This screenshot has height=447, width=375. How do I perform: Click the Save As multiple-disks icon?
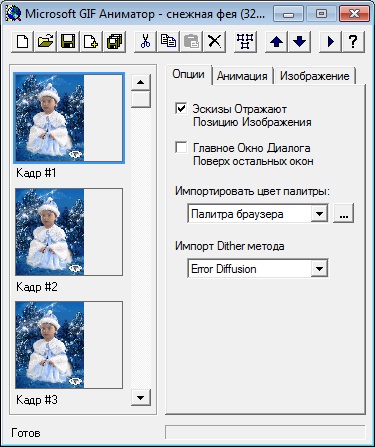coord(114,42)
